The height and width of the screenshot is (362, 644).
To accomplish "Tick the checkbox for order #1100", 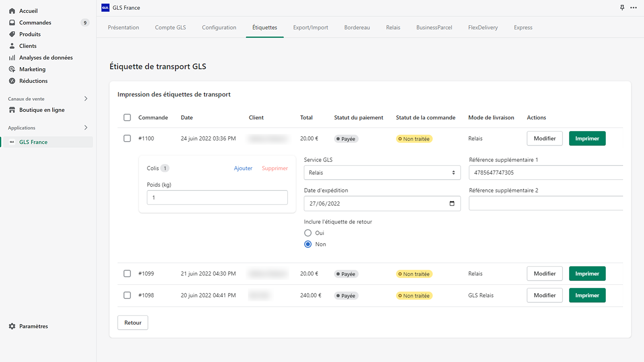I will coord(127,138).
